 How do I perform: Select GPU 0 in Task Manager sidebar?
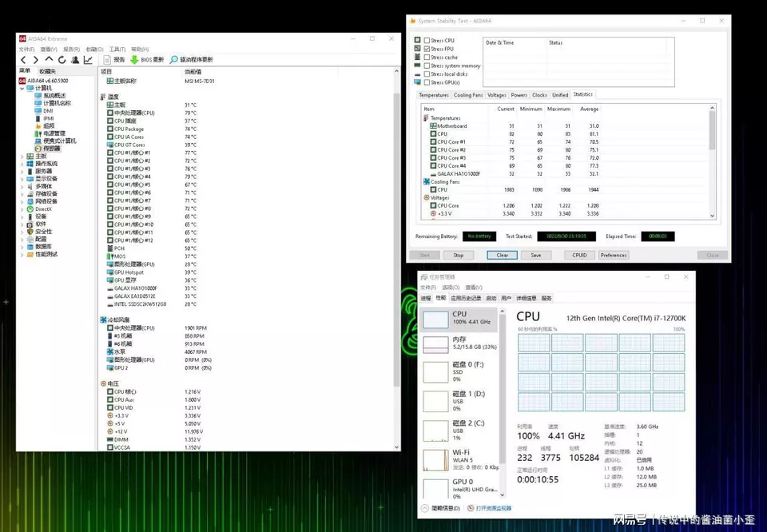pos(460,489)
